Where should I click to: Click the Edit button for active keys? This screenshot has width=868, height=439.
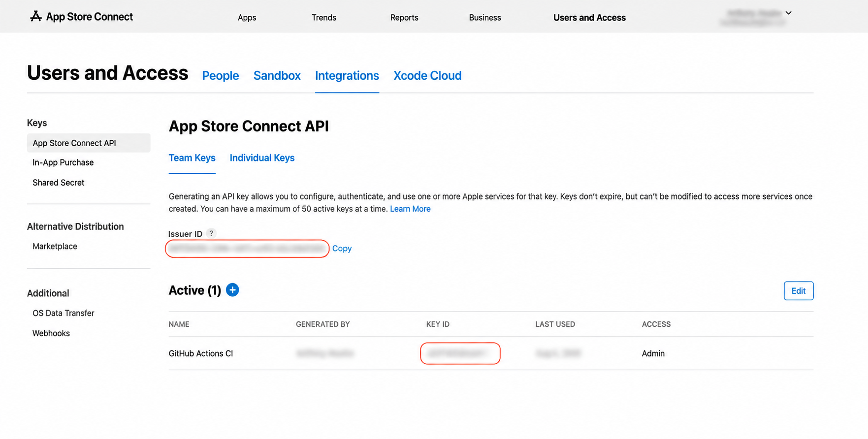[798, 291]
